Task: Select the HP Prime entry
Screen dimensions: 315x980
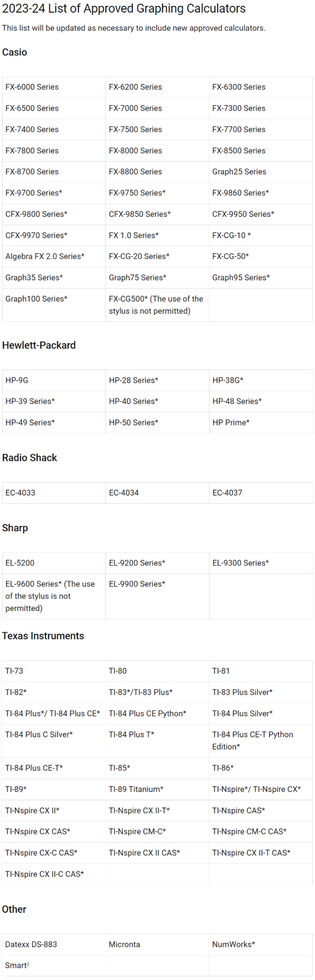Action: pos(260,423)
